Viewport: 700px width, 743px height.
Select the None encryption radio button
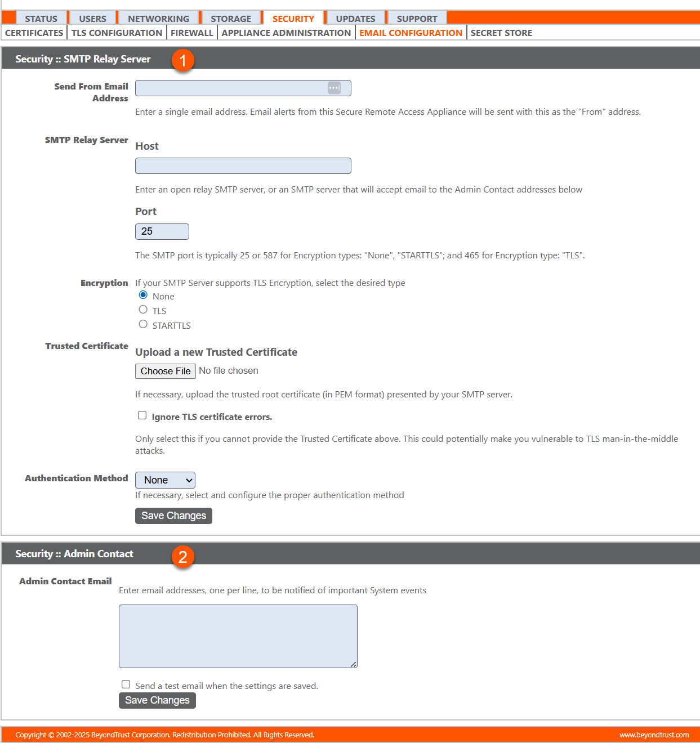pyautogui.click(x=143, y=295)
